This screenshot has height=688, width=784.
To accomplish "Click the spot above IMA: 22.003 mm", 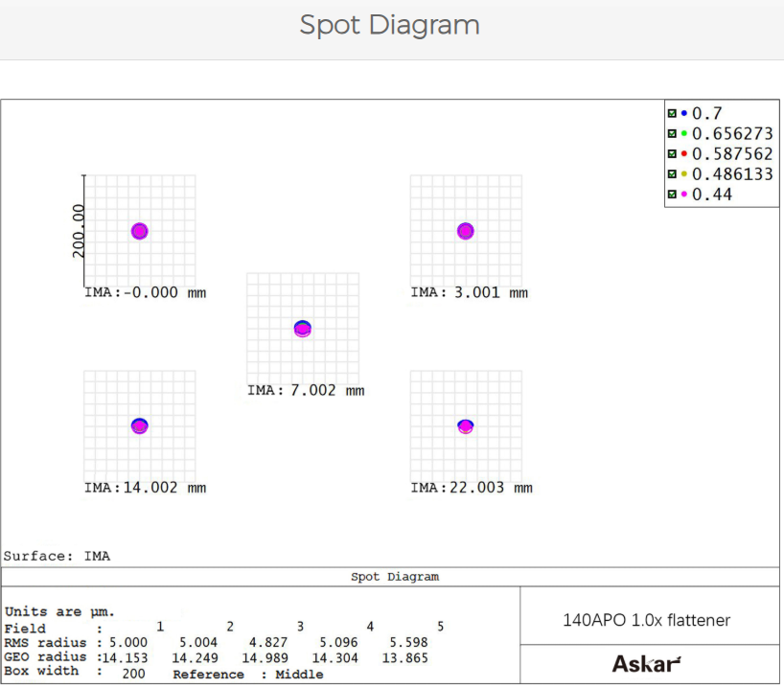I will [466, 426].
